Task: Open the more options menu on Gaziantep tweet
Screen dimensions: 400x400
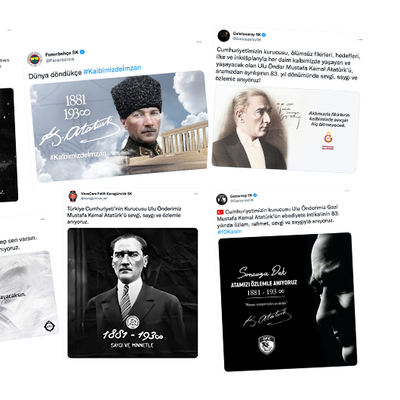Action: coord(347,191)
